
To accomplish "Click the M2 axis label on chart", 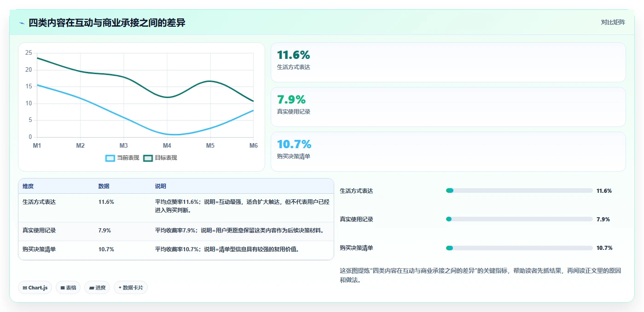I will 80,145.
